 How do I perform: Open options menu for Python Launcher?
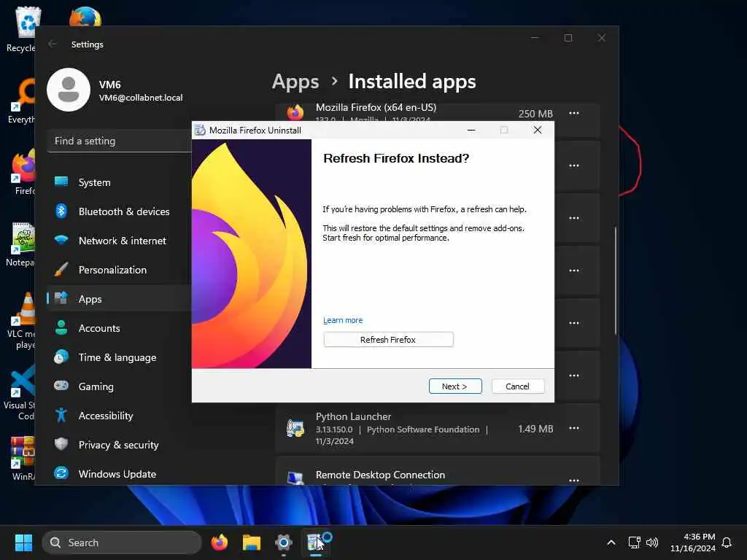pos(574,428)
